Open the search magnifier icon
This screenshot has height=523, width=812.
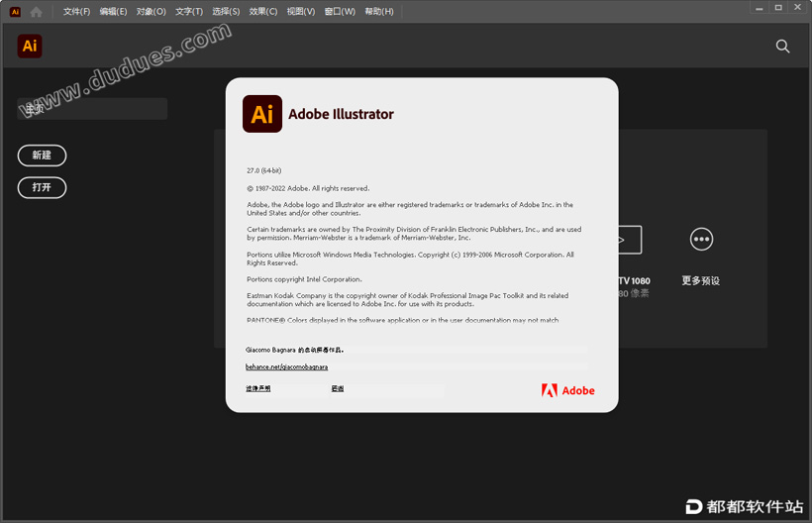(782, 47)
